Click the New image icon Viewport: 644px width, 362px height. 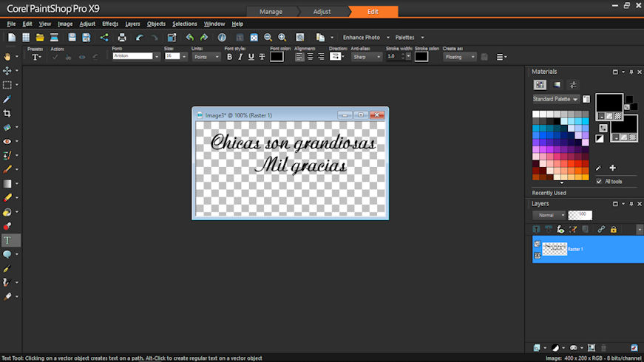pyautogui.click(x=12, y=38)
